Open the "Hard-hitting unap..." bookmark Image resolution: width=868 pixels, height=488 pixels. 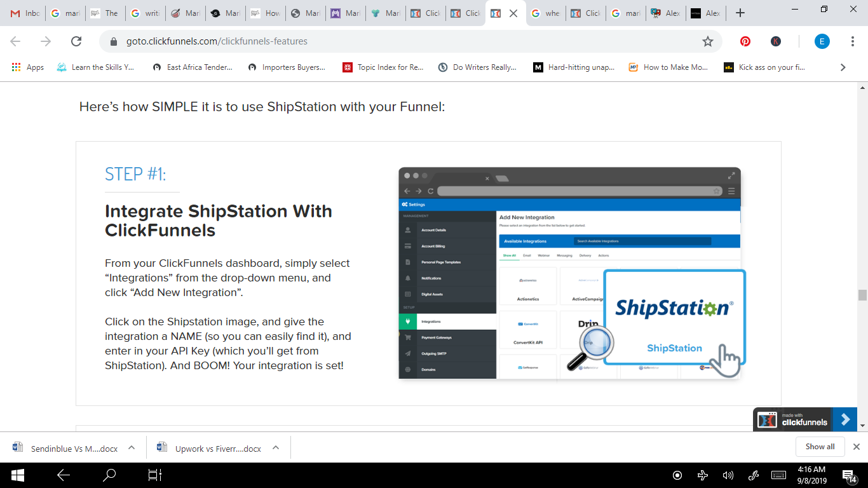[574, 67]
